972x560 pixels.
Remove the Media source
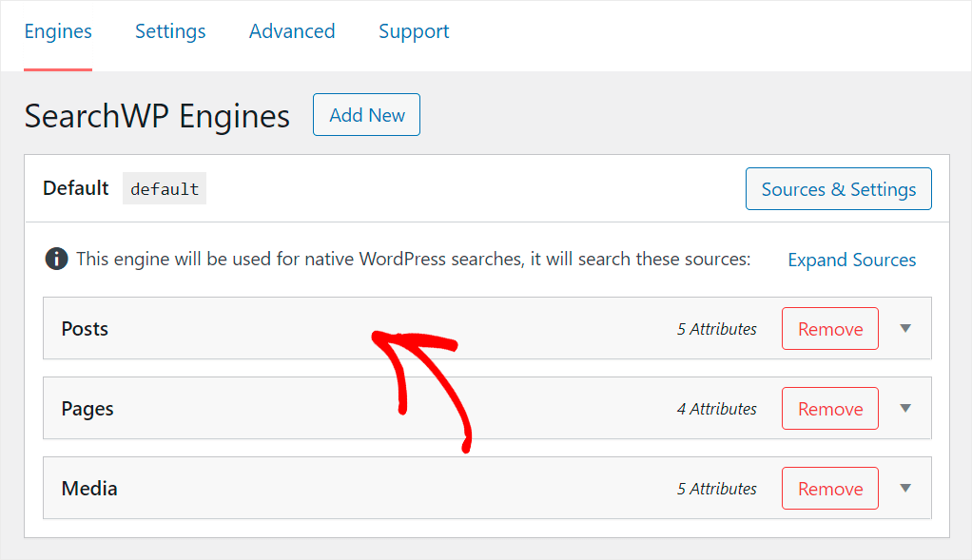pos(829,489)
